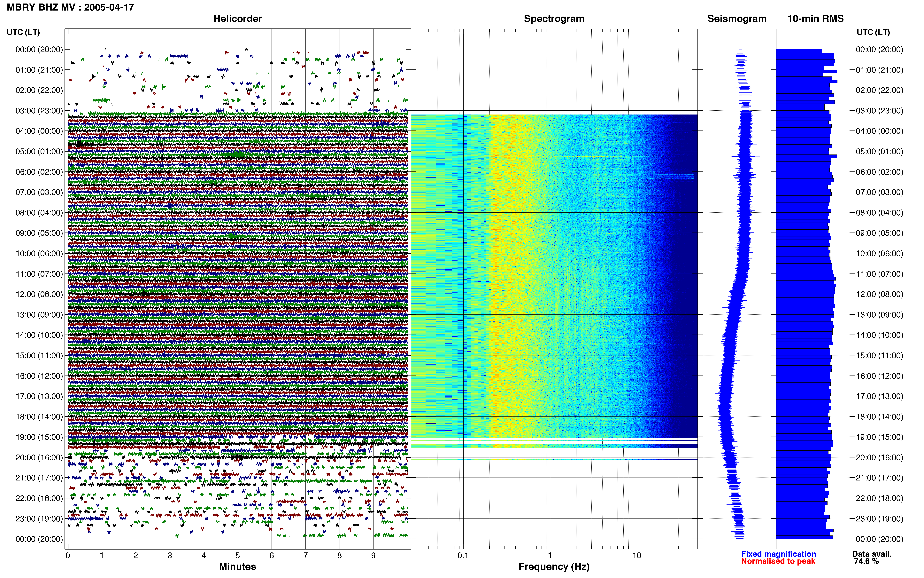The width and height of the screenshot is (924, 578).
Task: Click the 'Minutes' x-axis label
Action: pos(237,566)
